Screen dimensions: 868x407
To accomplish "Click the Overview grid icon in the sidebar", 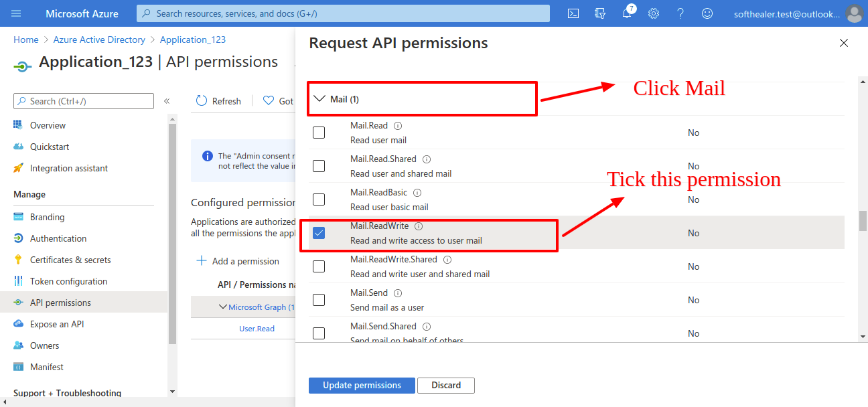I will tap(18, 125).
